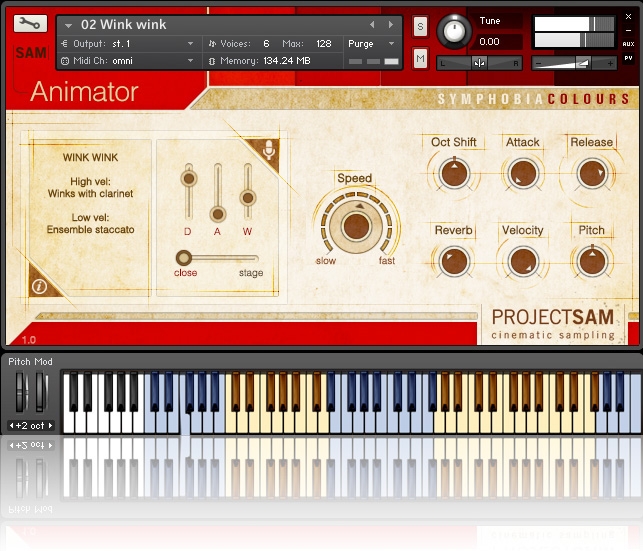643x551 pixels.
Task: Click the 'slow' speed label
Action: tap(326, 261)
